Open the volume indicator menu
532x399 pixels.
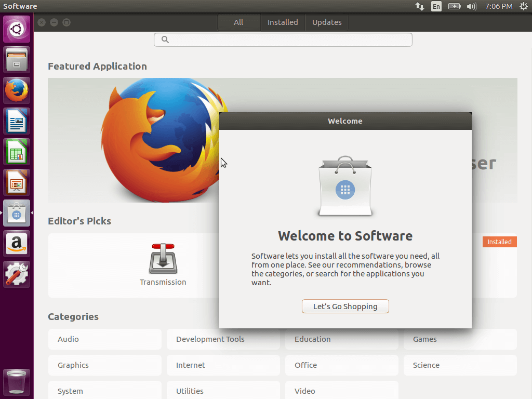[x=471, y=6]
